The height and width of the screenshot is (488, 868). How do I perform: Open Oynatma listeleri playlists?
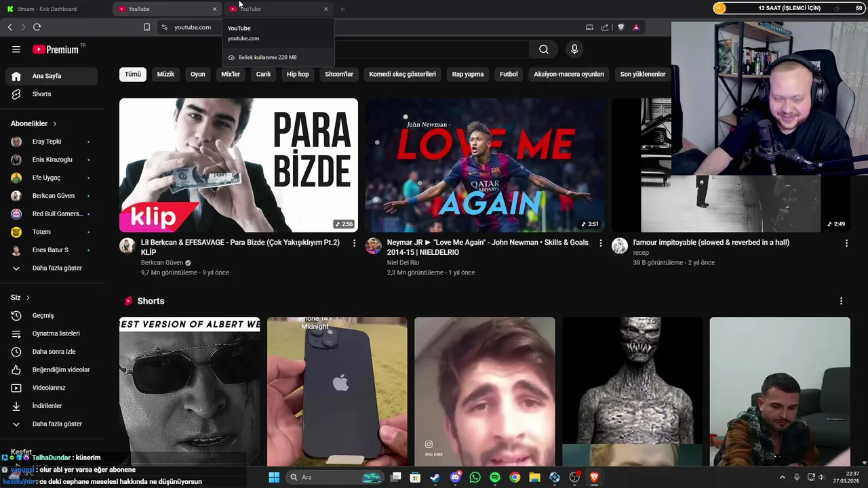pos(52,333)
